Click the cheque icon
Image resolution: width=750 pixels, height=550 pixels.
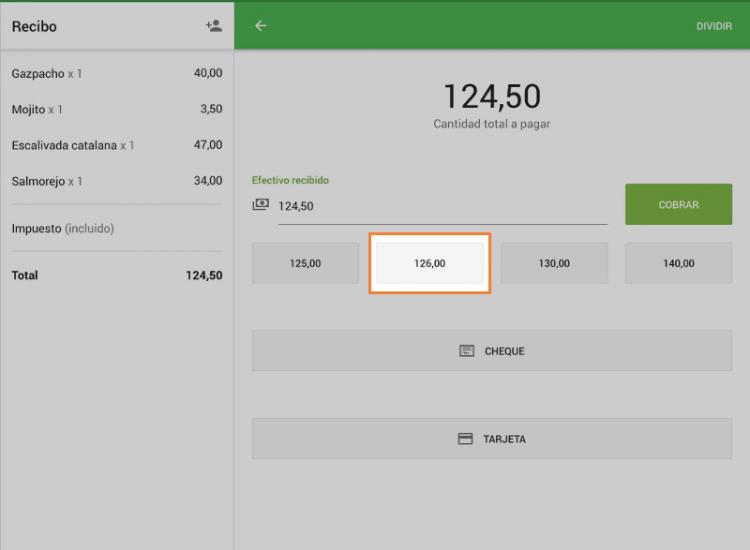point(466,351)
